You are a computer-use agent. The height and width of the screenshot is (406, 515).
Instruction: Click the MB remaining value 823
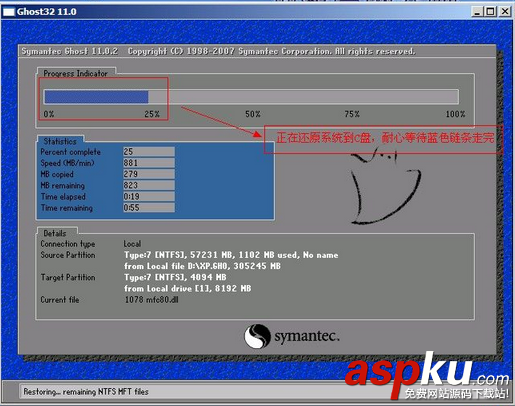149,185
